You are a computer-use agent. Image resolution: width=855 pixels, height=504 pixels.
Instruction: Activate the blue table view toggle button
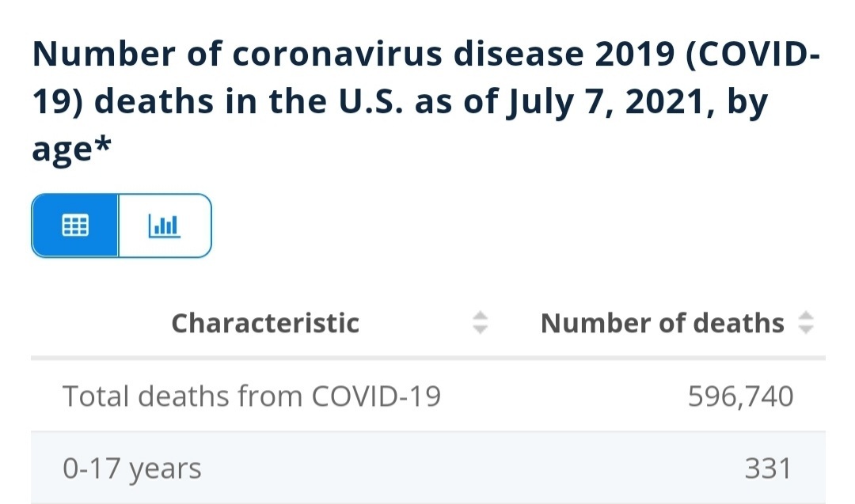click(75, 225)
